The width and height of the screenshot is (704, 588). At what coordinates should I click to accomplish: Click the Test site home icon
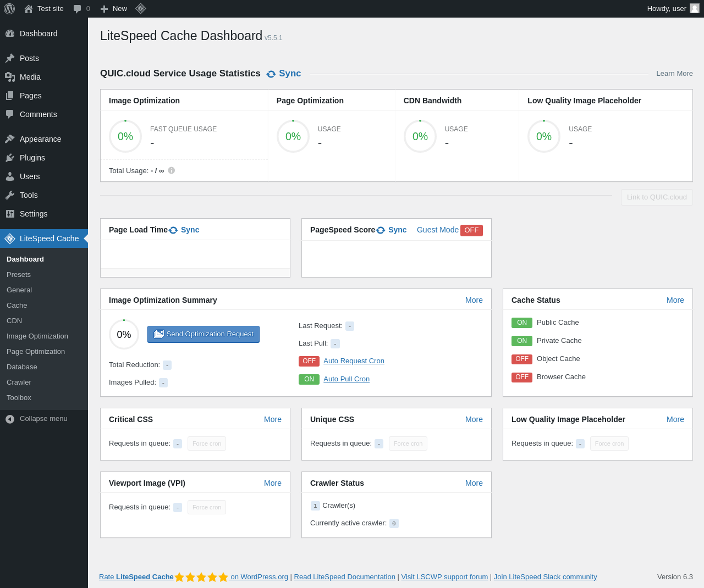[29, 9]
